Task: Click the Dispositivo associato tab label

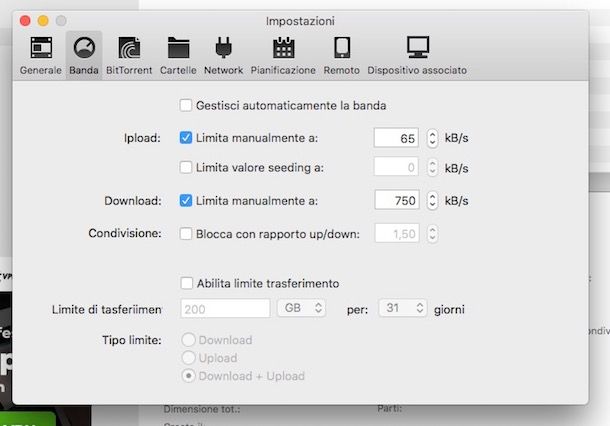Action: 417,70
